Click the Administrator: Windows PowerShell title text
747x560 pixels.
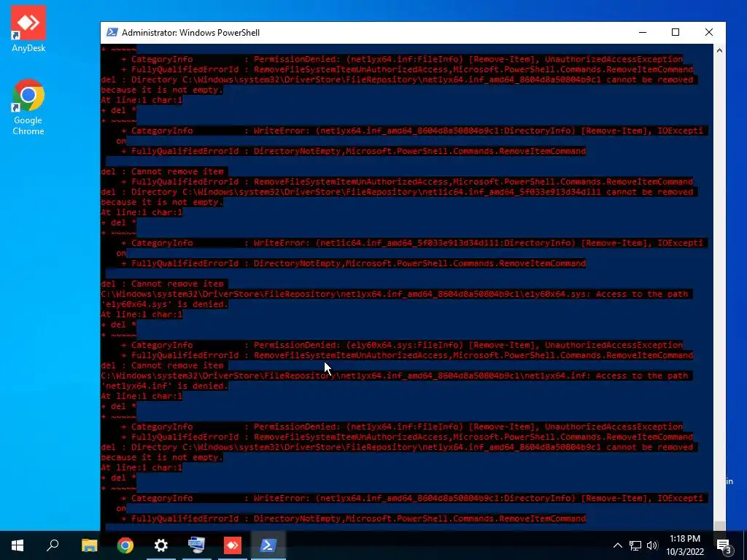click(190, 32)
